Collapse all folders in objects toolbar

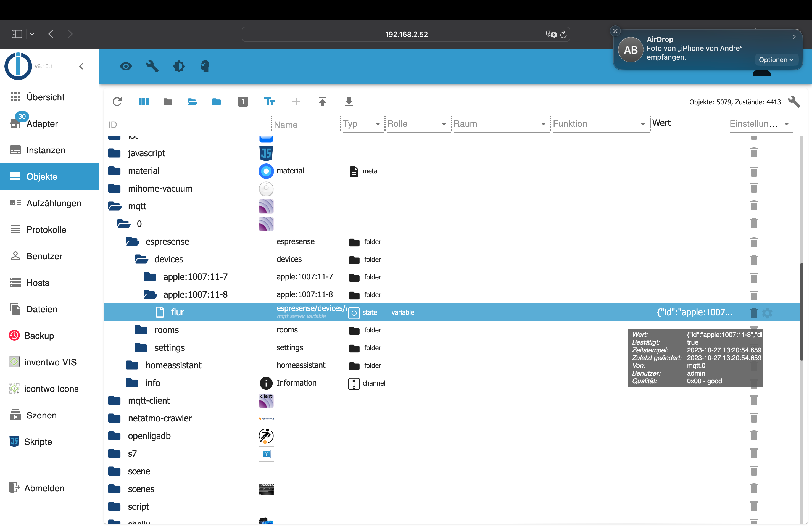pyautogui.click(x=168, y=102)
